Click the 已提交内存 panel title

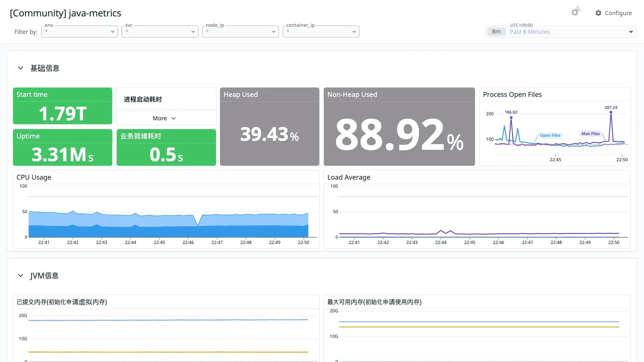click(x=62, y=302)
